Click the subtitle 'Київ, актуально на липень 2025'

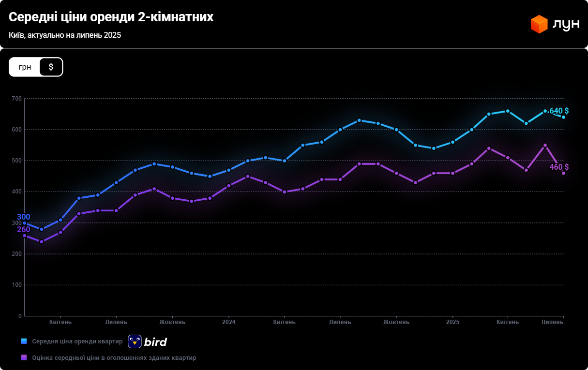click(65, 35)
